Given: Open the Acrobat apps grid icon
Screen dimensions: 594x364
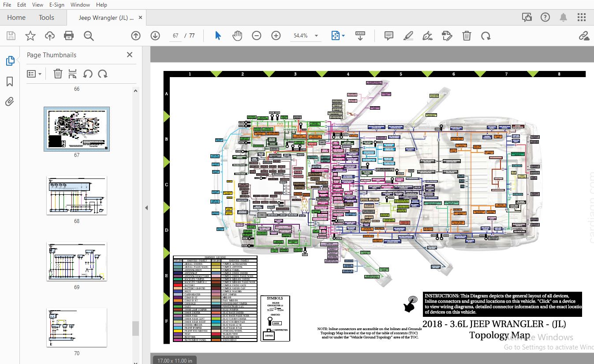Looking at the screenshot, I should pyautogui.click(x=582, y=18).
